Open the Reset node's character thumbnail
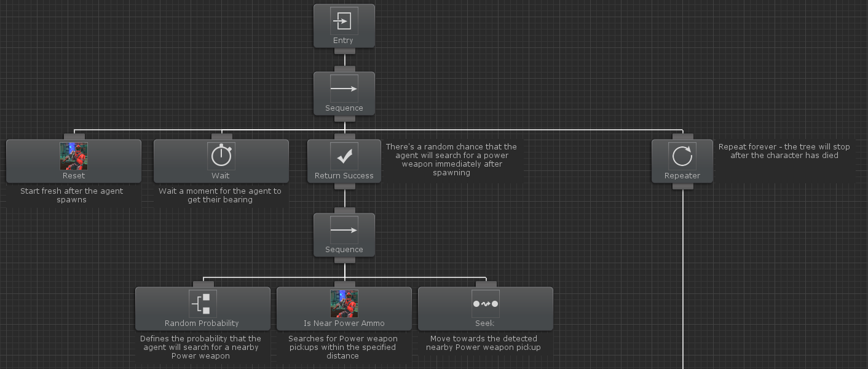Image resolution: width=868 pixels, height=369 pixels. [73, 156]
